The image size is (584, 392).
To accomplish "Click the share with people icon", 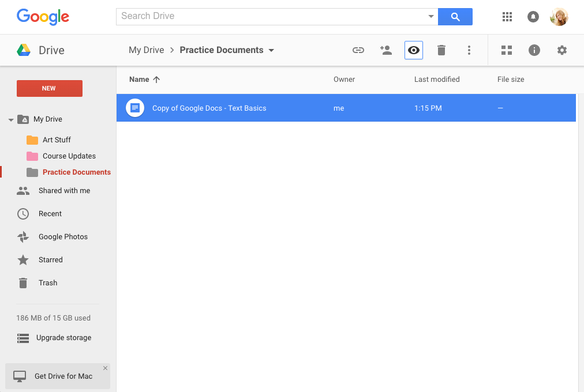I will point(386,50).
